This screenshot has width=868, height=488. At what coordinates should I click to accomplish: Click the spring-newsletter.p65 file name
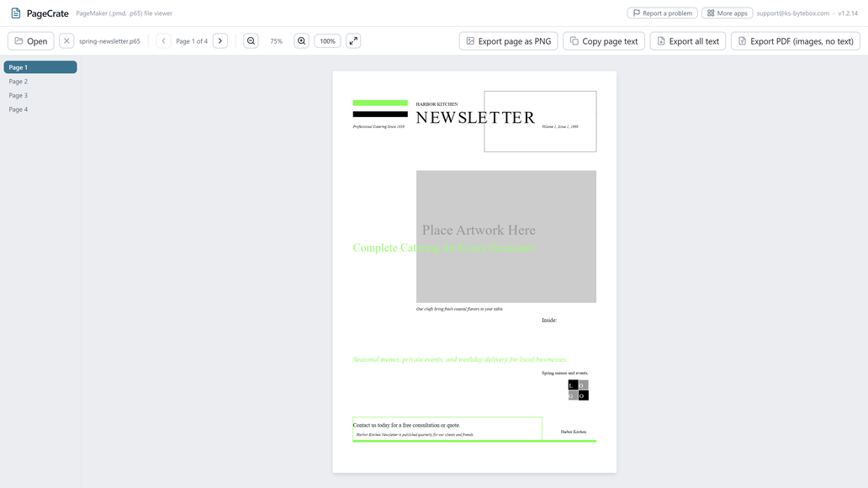[109, 41]
